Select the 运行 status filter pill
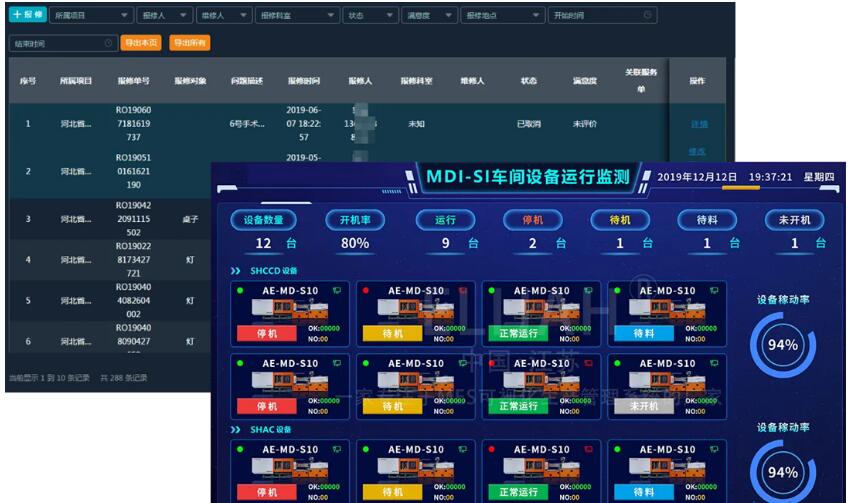Image resolution: width=849 pixels, height=503 pixels. tap(445, 220)
